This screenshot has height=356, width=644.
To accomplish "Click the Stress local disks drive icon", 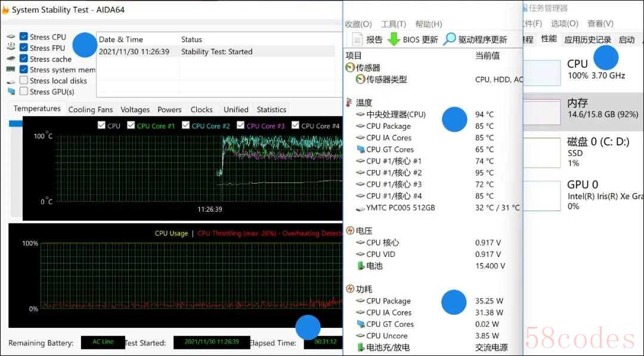I will point(11,81).
